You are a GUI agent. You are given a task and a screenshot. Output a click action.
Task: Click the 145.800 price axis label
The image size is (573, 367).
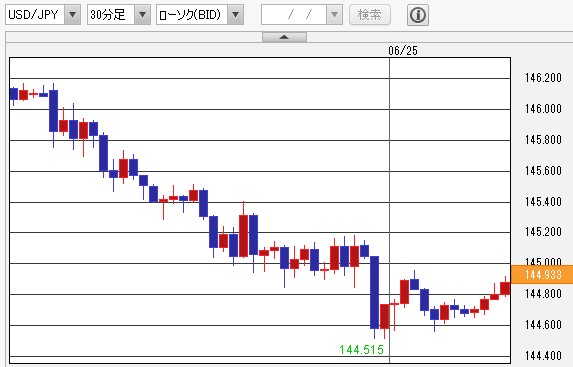[x=543, y=140]
